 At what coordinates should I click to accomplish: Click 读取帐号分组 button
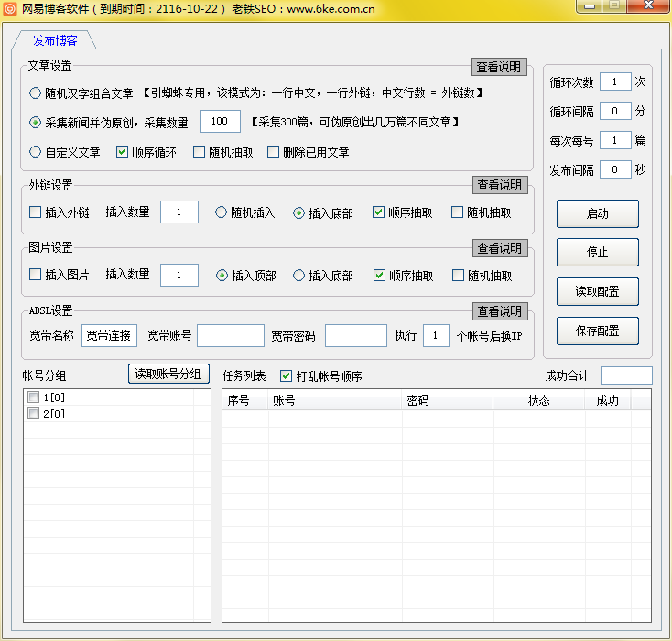click(x=168, y=374)
